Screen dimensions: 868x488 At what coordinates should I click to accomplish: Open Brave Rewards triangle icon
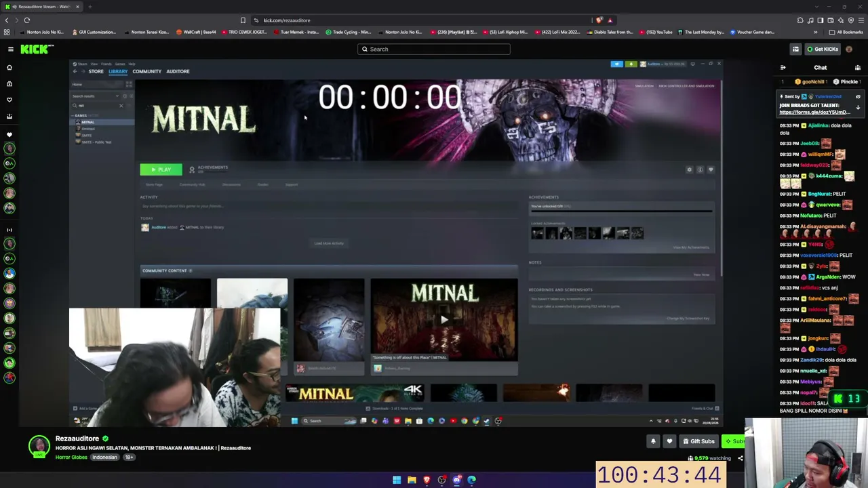click(610, 20)
